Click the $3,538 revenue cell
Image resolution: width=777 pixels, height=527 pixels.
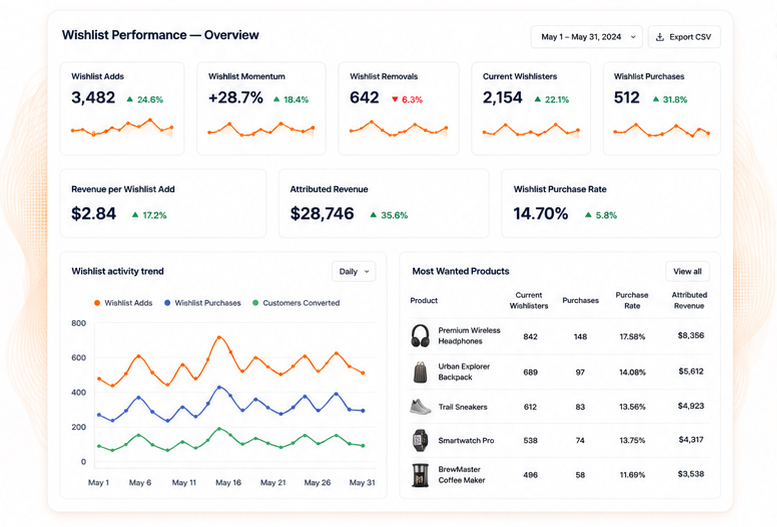(691, 474)
